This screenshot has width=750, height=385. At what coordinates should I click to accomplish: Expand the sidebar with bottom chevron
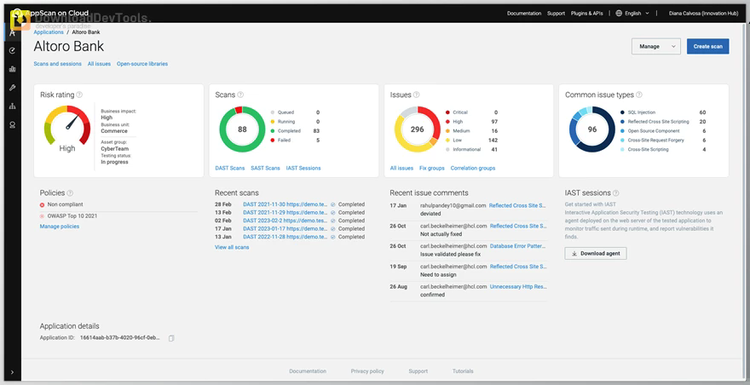pos(12,372)
